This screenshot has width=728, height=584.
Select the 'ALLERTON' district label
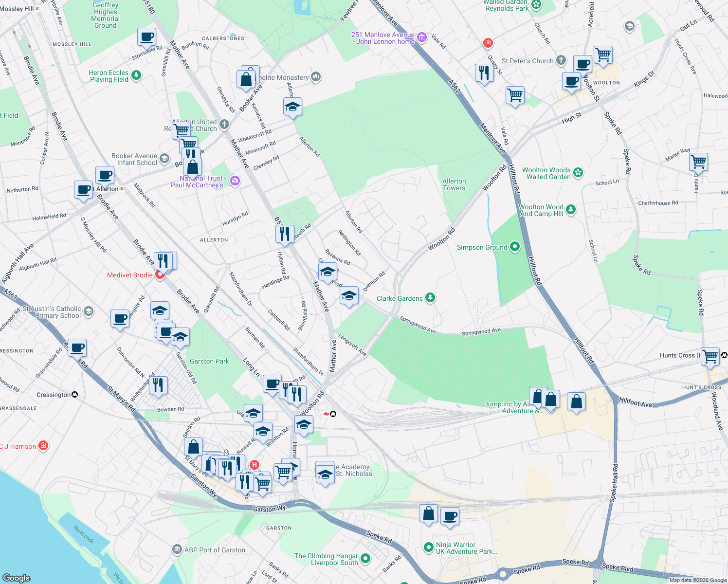[214, 240]
